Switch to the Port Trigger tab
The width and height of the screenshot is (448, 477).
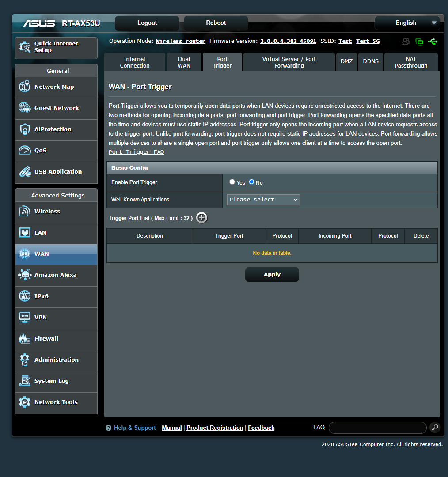coord(222,62)
